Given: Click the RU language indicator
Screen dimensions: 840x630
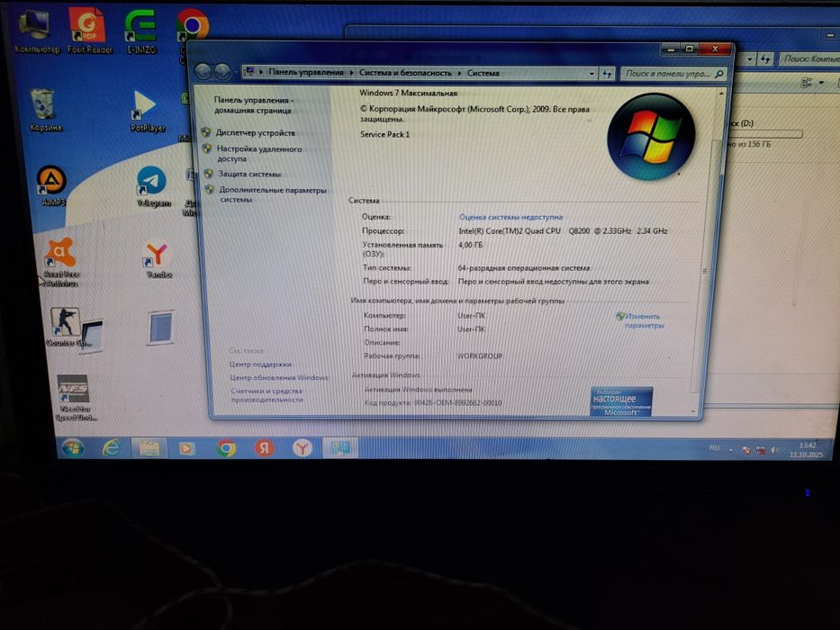Looking at the screenshot, I should click(x=714, y=448).
